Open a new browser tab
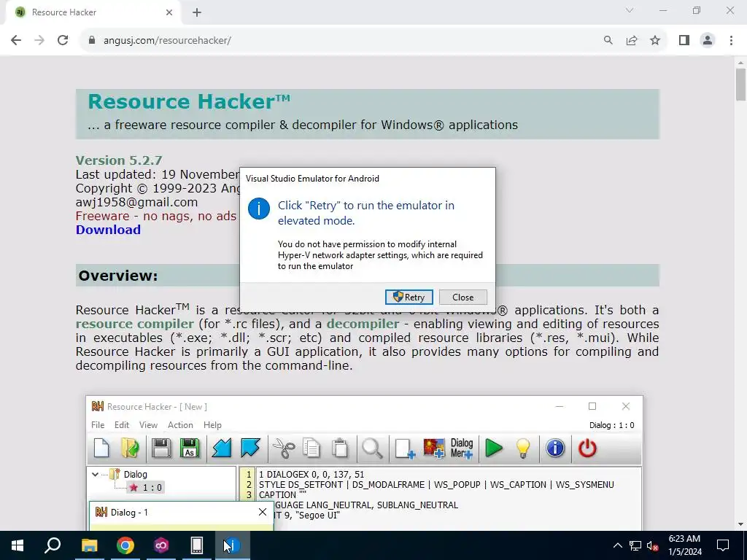 197,12
